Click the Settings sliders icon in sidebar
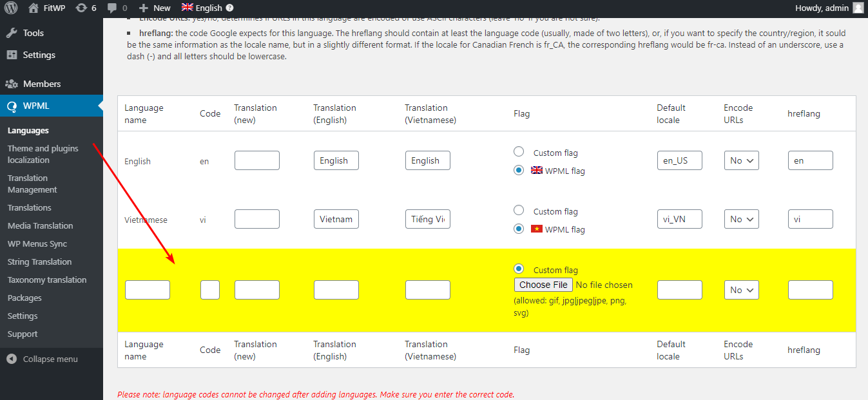The image size is (868, 400). click(12, 55)
